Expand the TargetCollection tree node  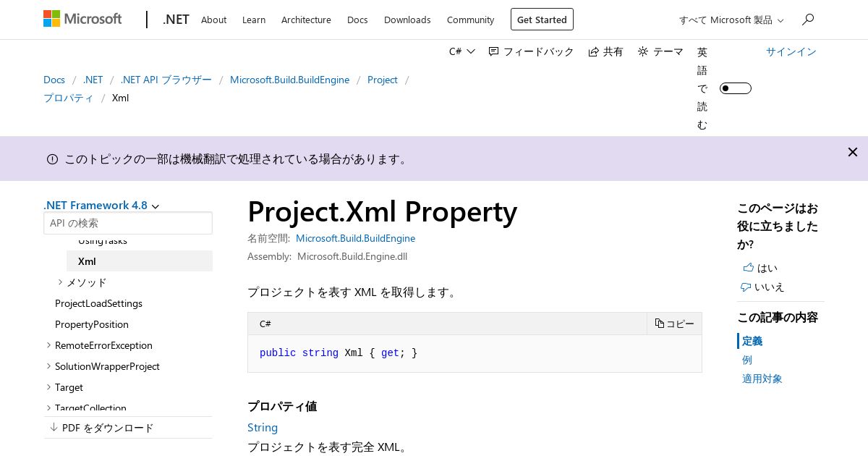[x=48, y=408]
